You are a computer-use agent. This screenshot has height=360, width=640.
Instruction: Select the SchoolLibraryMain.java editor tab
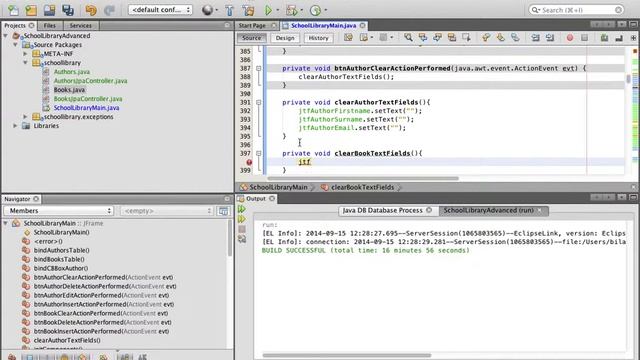(323, 25)
